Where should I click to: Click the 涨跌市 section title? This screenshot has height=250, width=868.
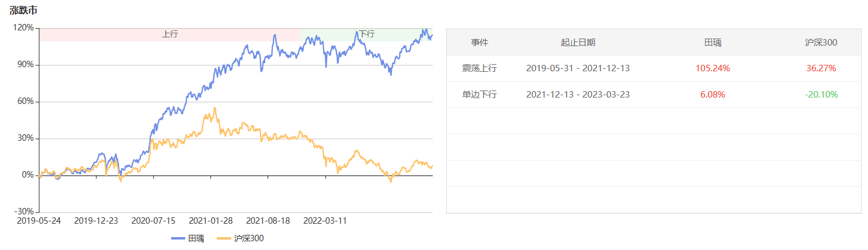(23, 10)
